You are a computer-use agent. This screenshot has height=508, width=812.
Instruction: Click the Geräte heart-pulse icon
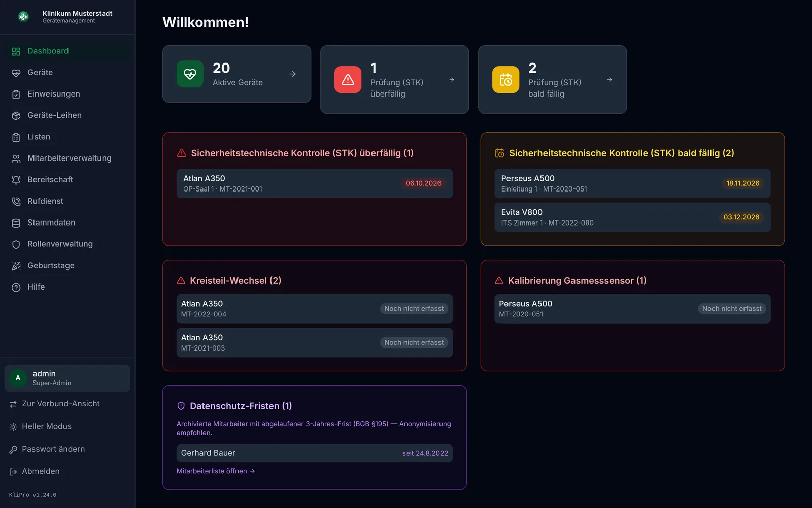16,73
